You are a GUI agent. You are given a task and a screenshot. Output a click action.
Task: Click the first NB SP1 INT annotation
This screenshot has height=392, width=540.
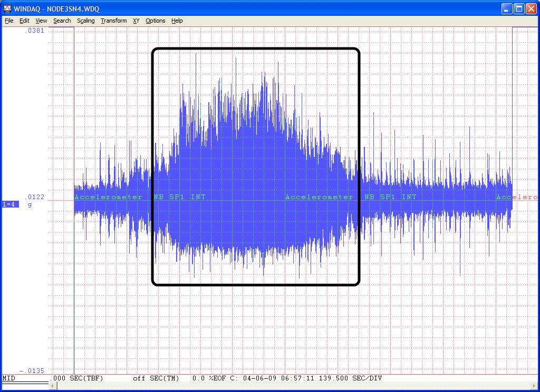tap(179, 197)
